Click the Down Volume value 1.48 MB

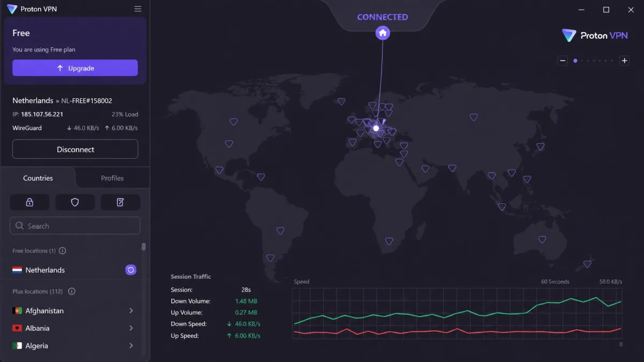(246, 301)
